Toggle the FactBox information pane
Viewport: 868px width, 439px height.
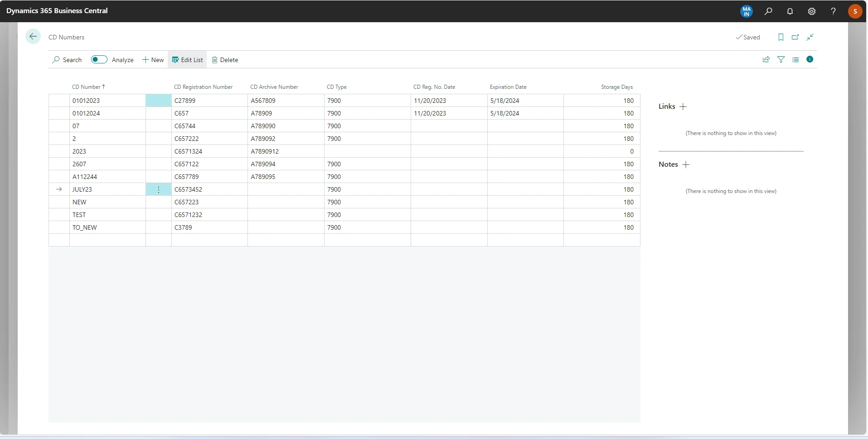pyautogui.click(x=810, y=59)
